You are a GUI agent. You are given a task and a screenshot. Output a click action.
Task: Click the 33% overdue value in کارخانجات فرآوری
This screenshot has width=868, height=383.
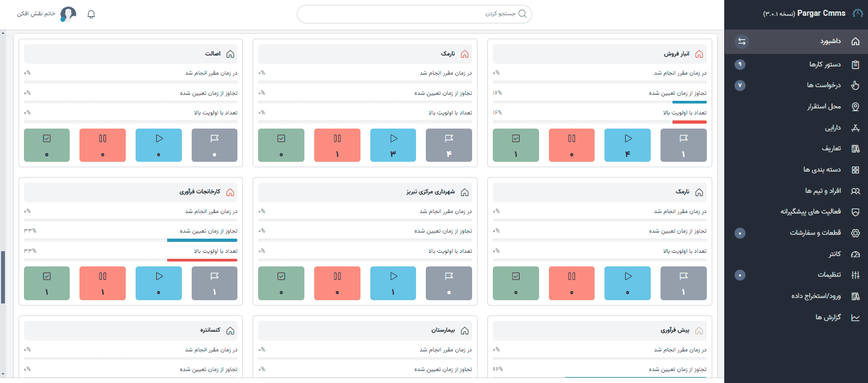[30, 231]
